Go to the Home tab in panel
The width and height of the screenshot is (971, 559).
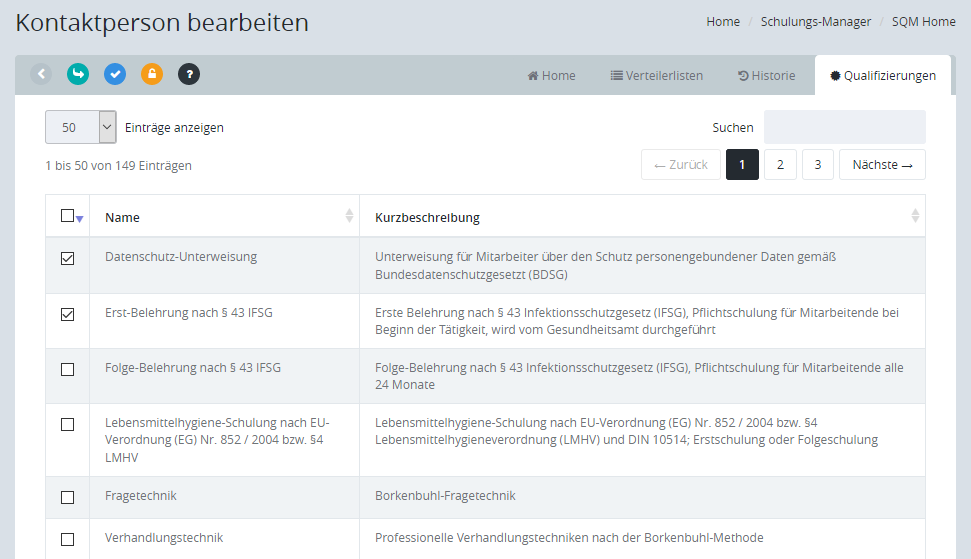click(551, 75)
